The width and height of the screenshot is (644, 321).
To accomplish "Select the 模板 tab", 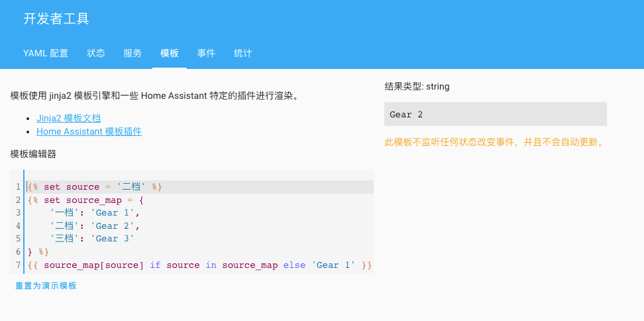I will (x=170, y=53).
